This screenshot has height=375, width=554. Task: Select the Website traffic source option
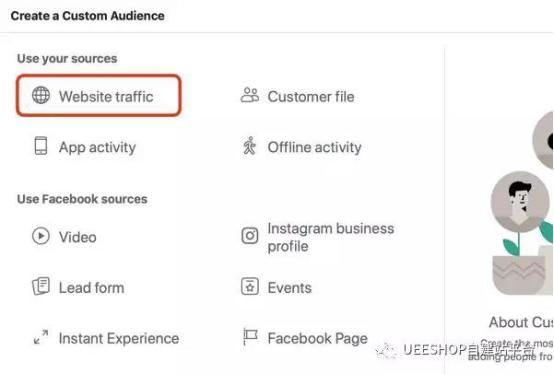pos(99,95)
